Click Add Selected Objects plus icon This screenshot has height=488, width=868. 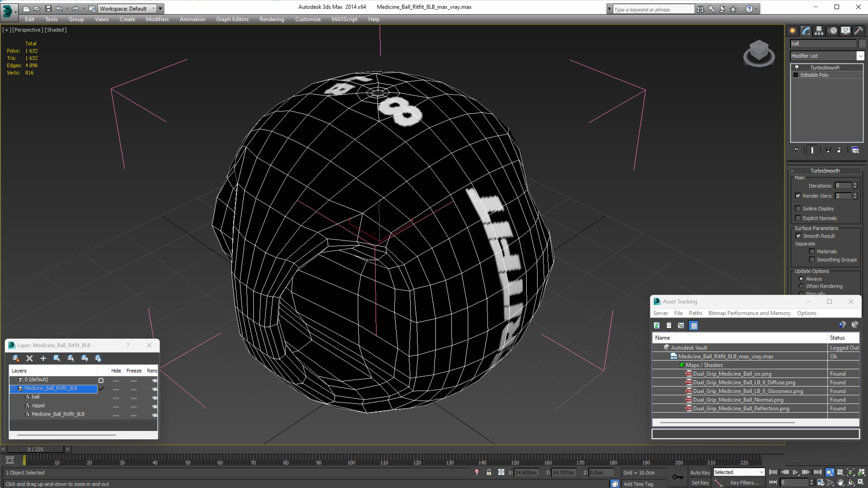[x=43, y=358]
